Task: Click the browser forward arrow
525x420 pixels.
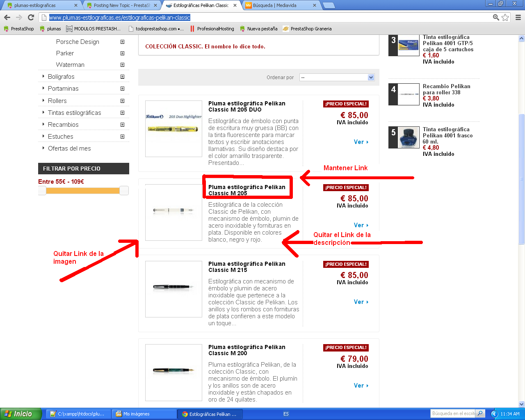Action: pos(19,17)
